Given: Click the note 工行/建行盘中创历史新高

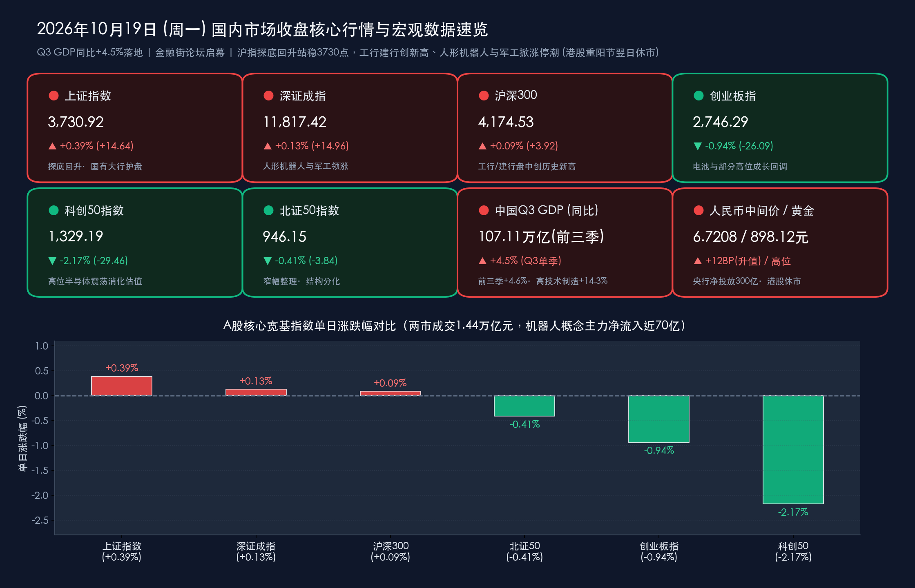Looking at the screenshot, I should point(527,167).
